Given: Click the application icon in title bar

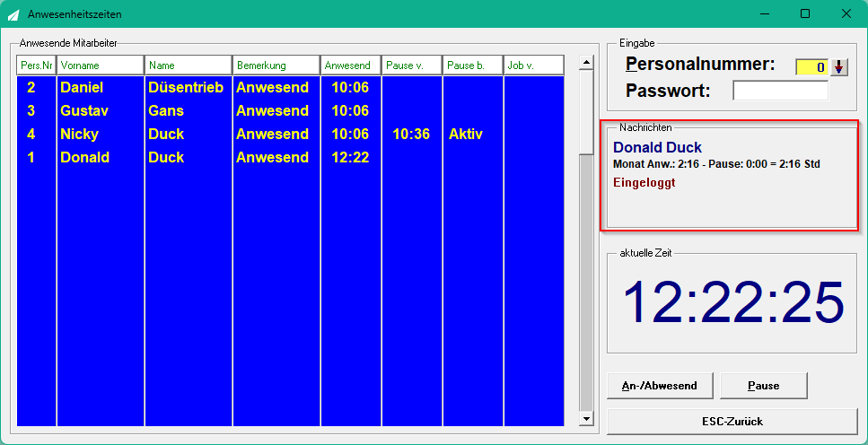Looking at the screenshot, I should pos(13,14).
